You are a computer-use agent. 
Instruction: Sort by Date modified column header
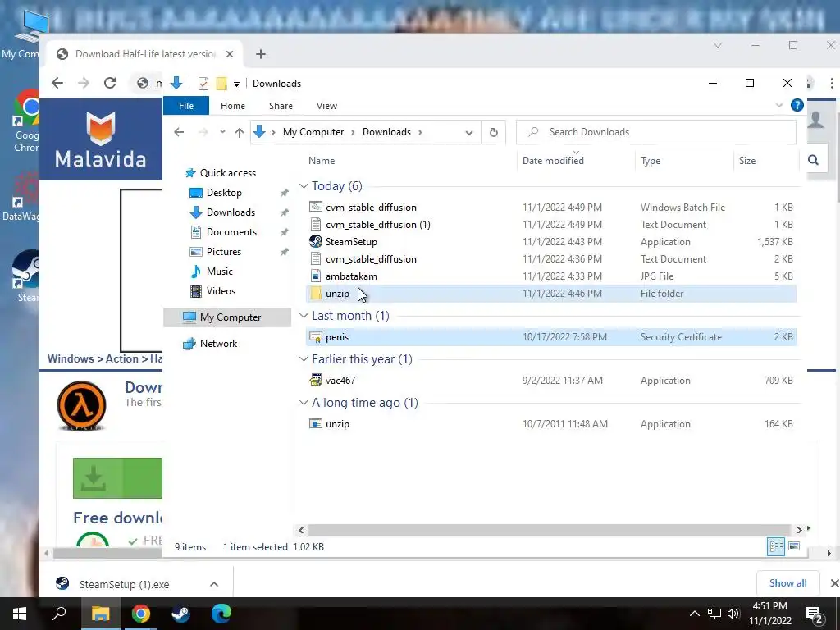[x=553, y=161]
